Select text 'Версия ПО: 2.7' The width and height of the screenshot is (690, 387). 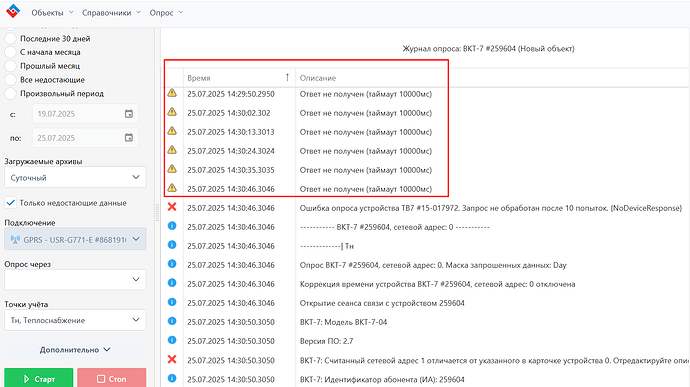click(x=326, y=341)
